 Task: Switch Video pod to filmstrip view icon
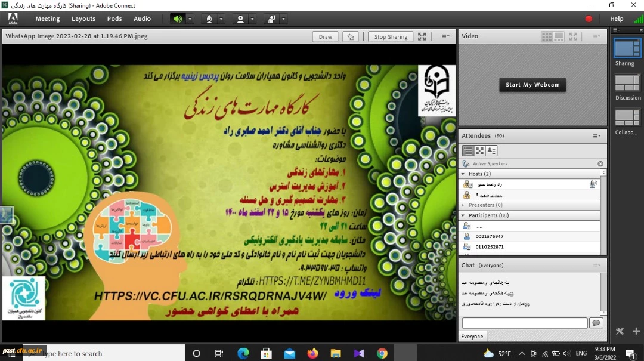559,36
